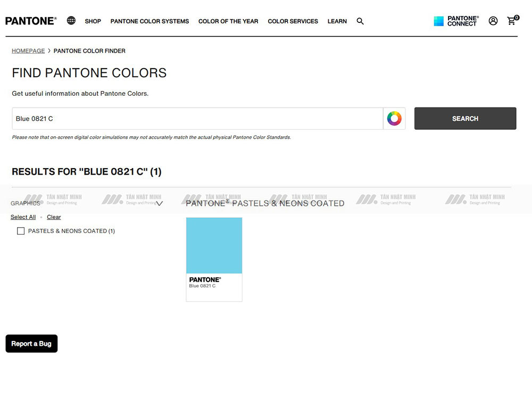This screenshot has width=532, height=399.
Task: Open the search magnifier icon
Action: pyautogui.click(x=360, y=21)
